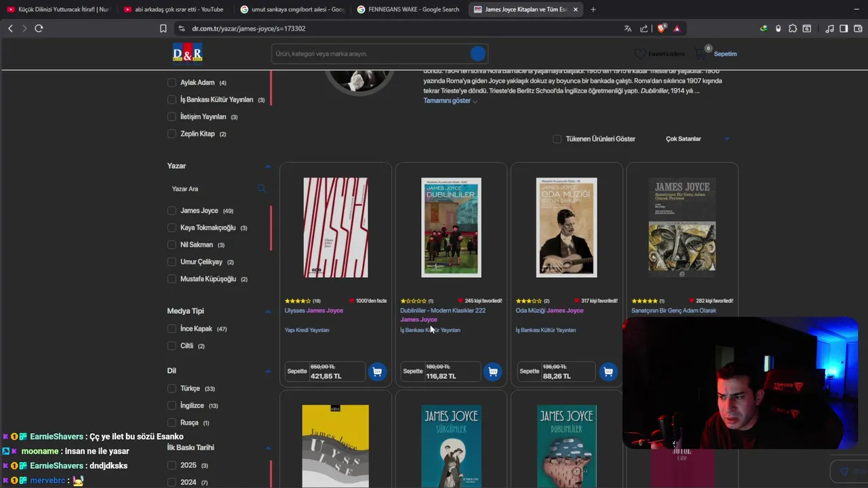Open the music playlist icon
Screen dimensions: 868x488
(x=829, y=28)
